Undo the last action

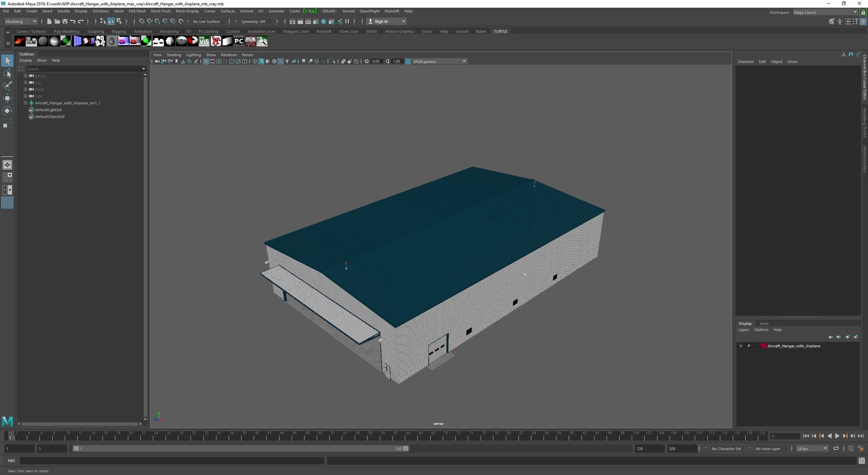pyautogui.click(x=72, y=21)
